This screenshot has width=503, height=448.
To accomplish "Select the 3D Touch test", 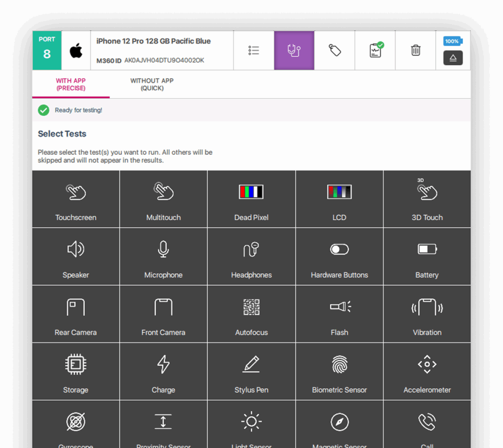I will click(x=427, y=199).
